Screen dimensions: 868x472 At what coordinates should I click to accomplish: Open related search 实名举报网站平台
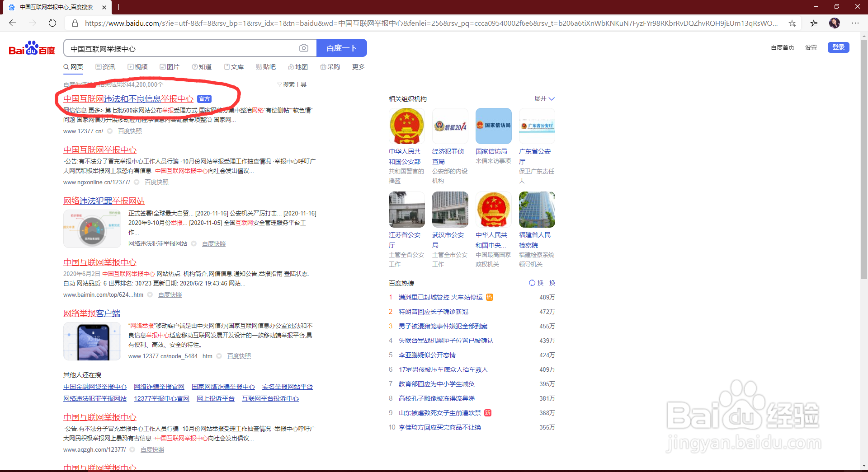click(288, 387)
